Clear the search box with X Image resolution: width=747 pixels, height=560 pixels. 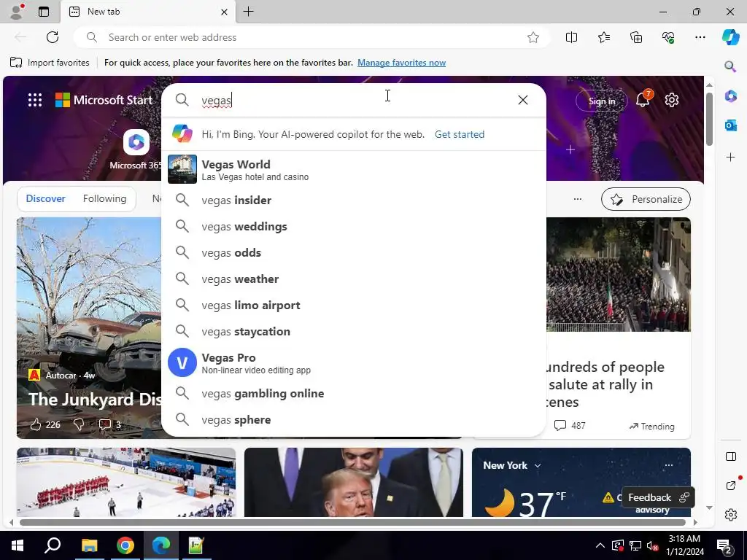tap(522, 100)
